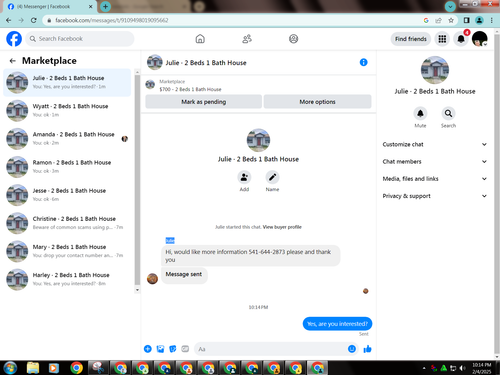Expand Media, files and links section
Viewport: 500px width, 375px height.
[435, 179]
